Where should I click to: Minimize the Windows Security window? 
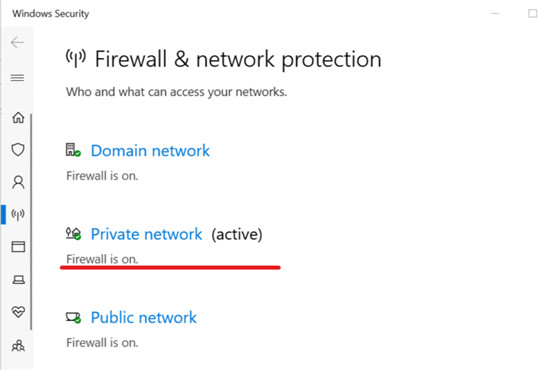pos(495,14)
